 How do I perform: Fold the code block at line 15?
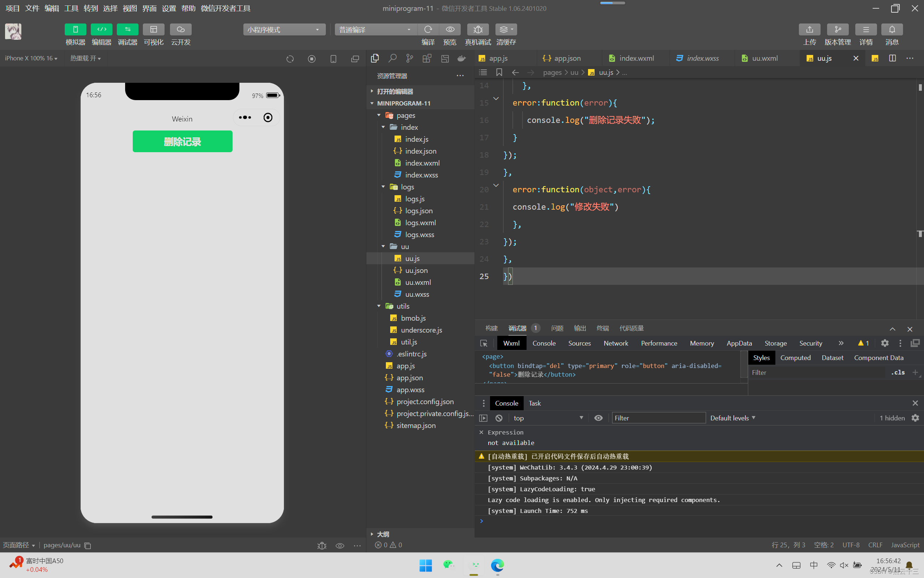(x=496, y=99)
